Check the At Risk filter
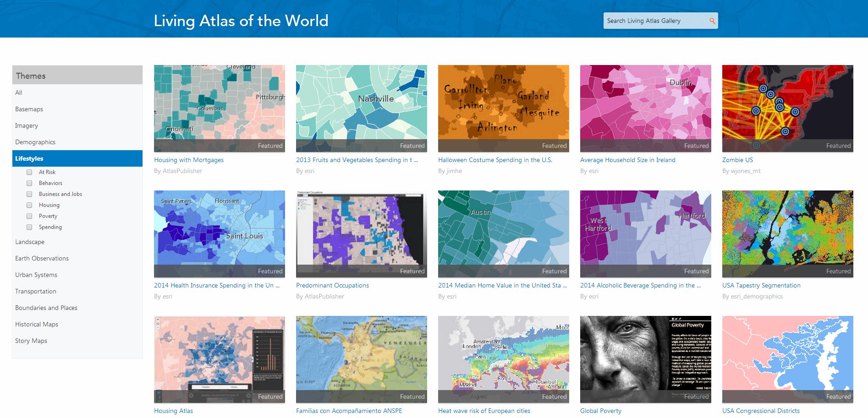Viewport: 868px width, 418px height. pyautogui.click(x=29, y=172)
